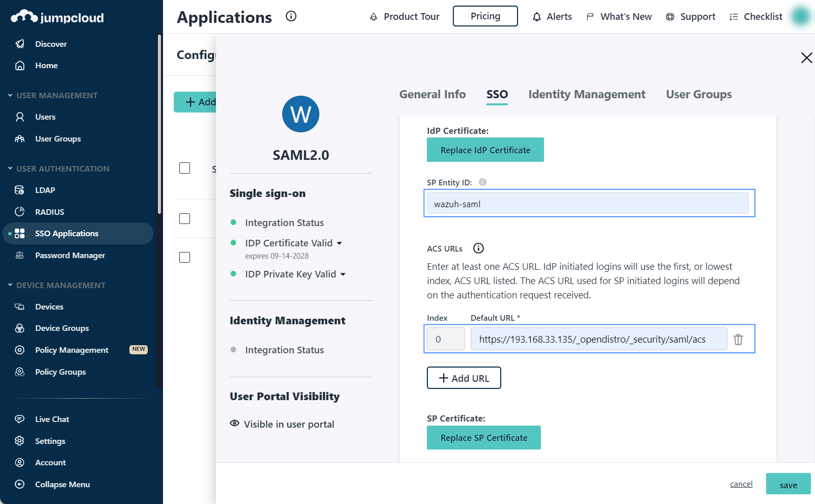Click the ACS URLs info icon
815x504 pixels.
[x=478, y=248]
